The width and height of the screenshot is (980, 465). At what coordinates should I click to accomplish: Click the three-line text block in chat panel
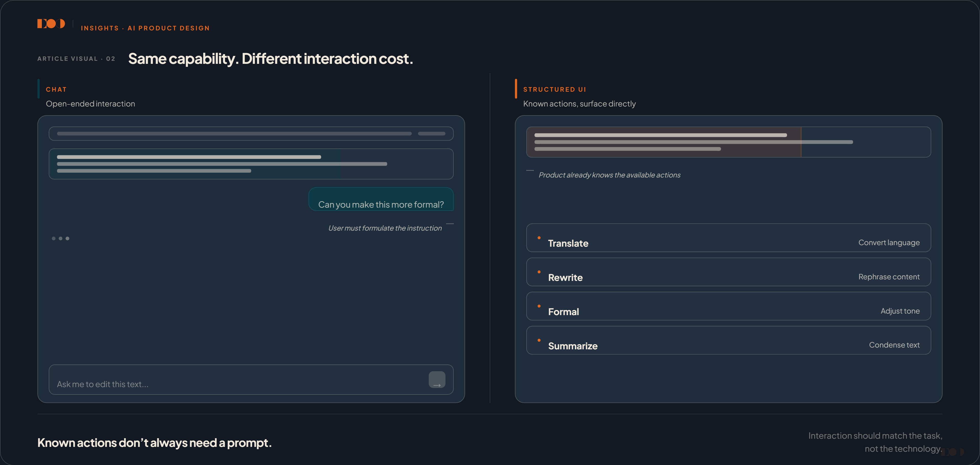pyautogui.click(x=251, y=164)
